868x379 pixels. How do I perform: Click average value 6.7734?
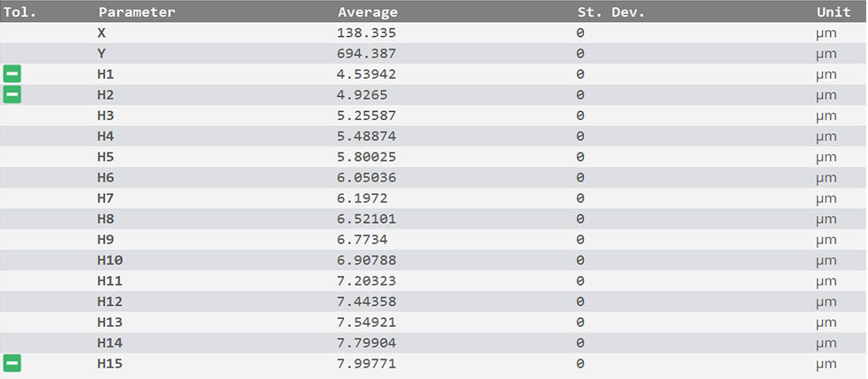click(362, 240)
